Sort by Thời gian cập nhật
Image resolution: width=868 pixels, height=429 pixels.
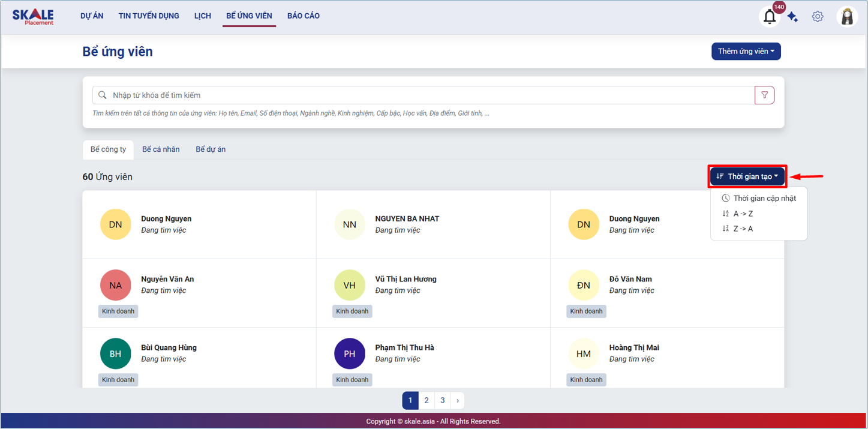(x=764, y=198)
